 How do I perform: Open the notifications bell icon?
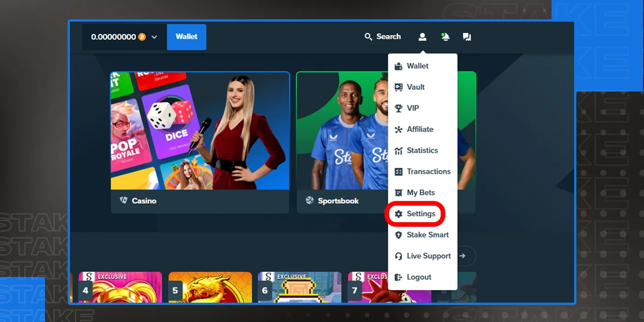(445, 37)
